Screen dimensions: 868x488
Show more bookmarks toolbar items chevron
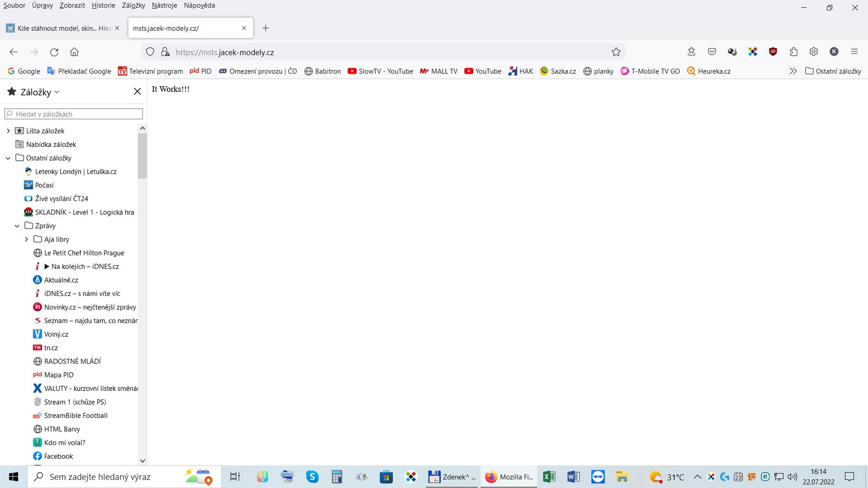[x=793, y=71]
